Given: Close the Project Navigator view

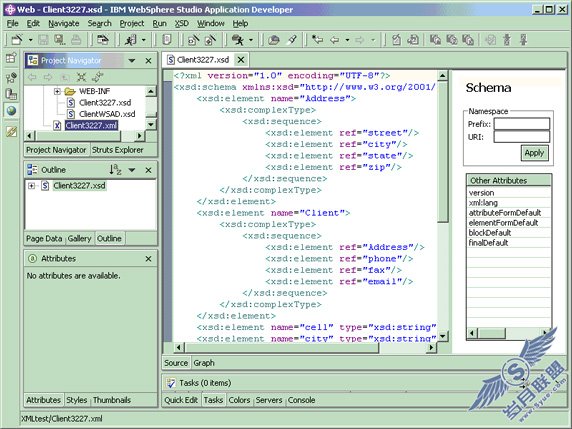Looking at the screenshot, I should (148, 61).
